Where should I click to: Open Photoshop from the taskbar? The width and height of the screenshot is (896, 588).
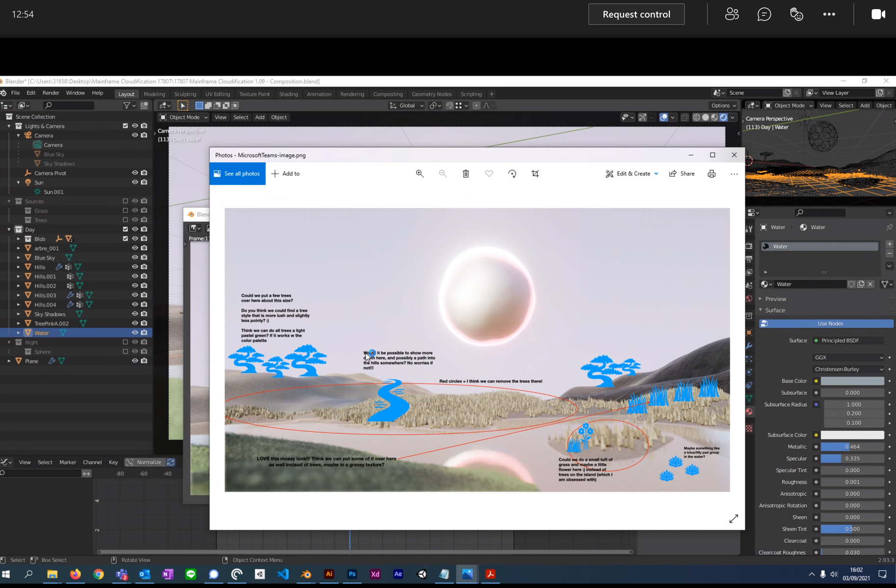352,574
